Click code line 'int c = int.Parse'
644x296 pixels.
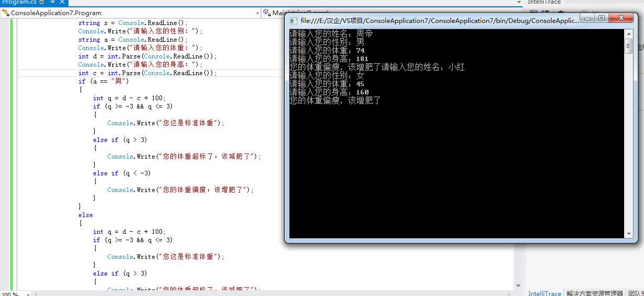(147, 73)
